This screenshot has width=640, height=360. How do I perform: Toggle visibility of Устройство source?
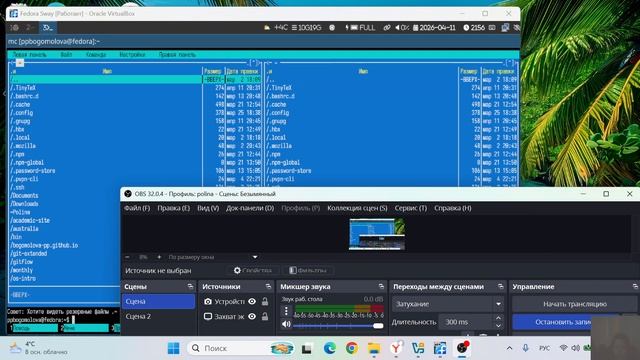pos(252,301)
